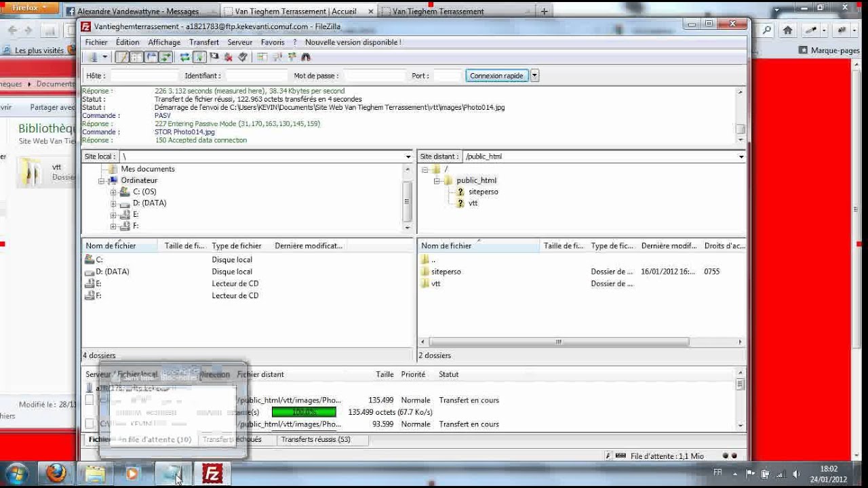The height and width of the screenshot is (488, 868).
Task: Expand the F: drive tree node
Action: click(113, 226)
